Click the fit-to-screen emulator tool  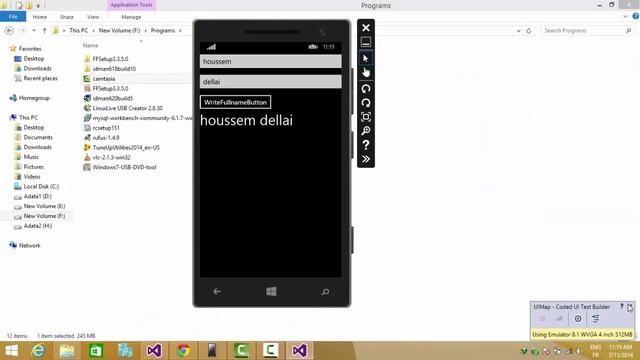(x=366, y=117)
